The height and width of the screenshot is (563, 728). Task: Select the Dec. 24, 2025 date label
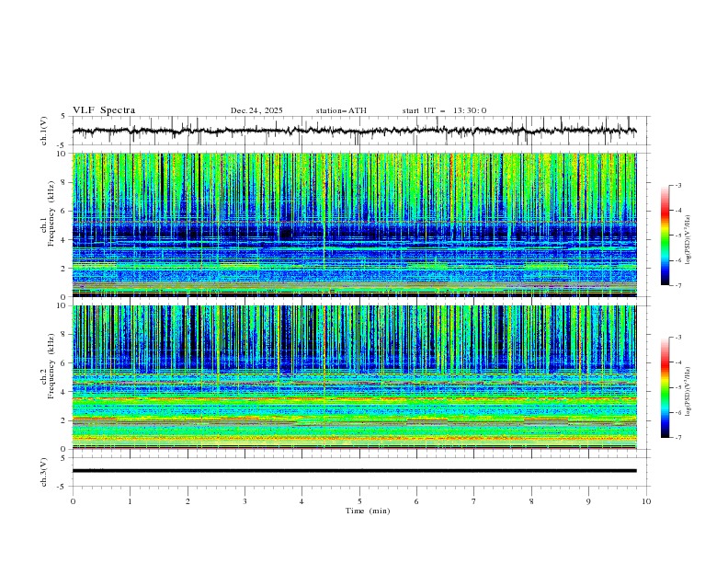[256, 110]
